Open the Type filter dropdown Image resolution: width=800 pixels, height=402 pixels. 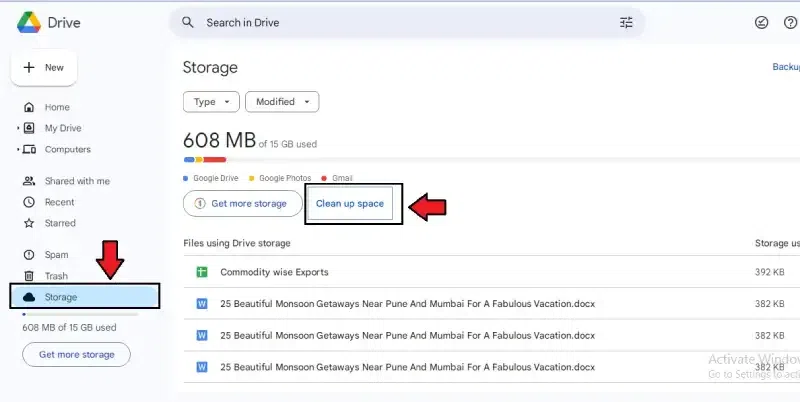coord(211,101)
